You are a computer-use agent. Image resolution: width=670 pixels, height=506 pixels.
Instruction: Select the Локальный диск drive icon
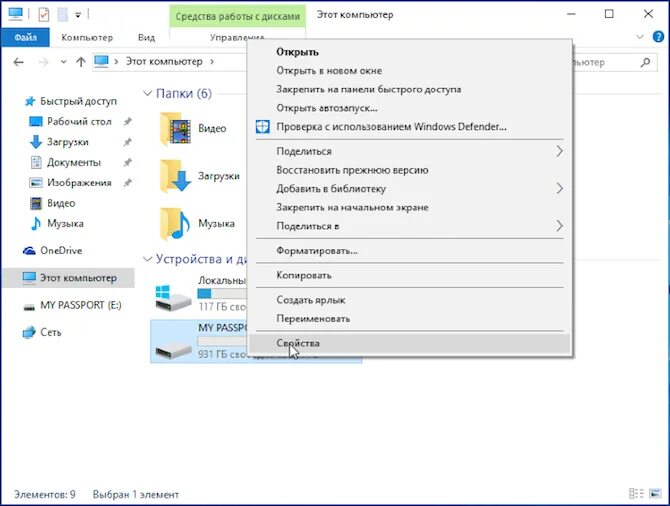click(x=173, y=298)
